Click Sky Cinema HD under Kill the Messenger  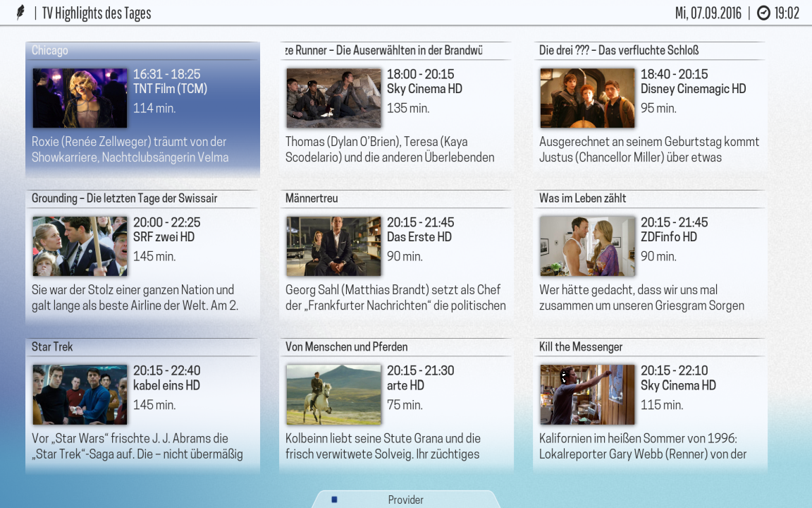pos(678,385)
